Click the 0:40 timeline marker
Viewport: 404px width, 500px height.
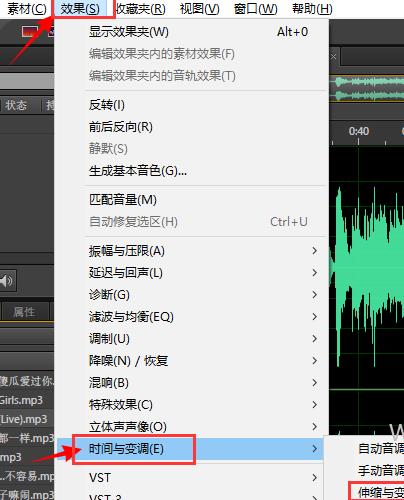click(x=359, y=131)
